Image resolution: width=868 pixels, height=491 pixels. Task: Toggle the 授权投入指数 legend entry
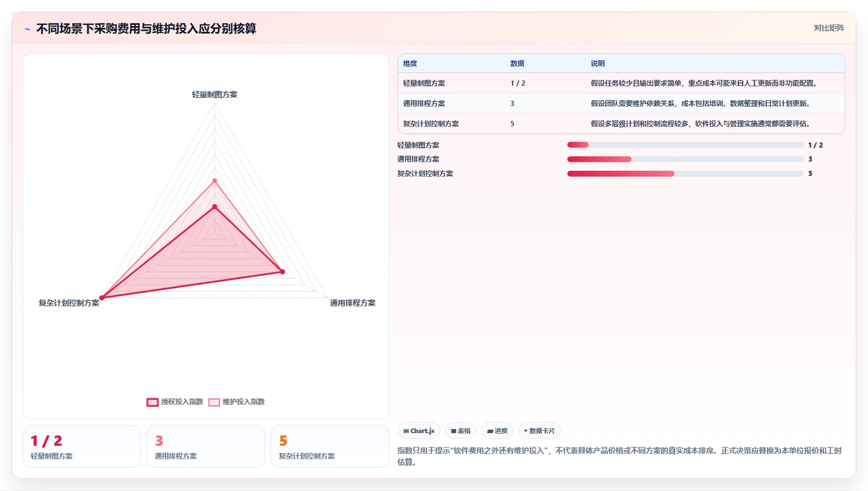(x=175, y=402)
